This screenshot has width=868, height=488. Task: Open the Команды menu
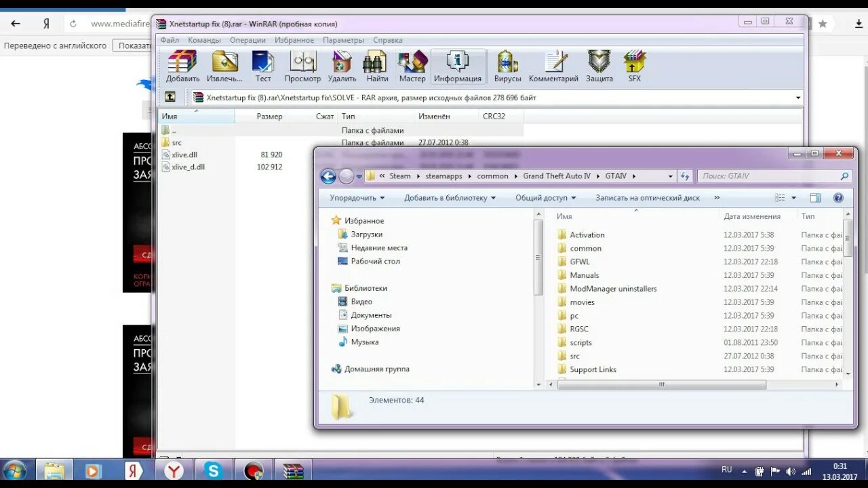(204, 40)
